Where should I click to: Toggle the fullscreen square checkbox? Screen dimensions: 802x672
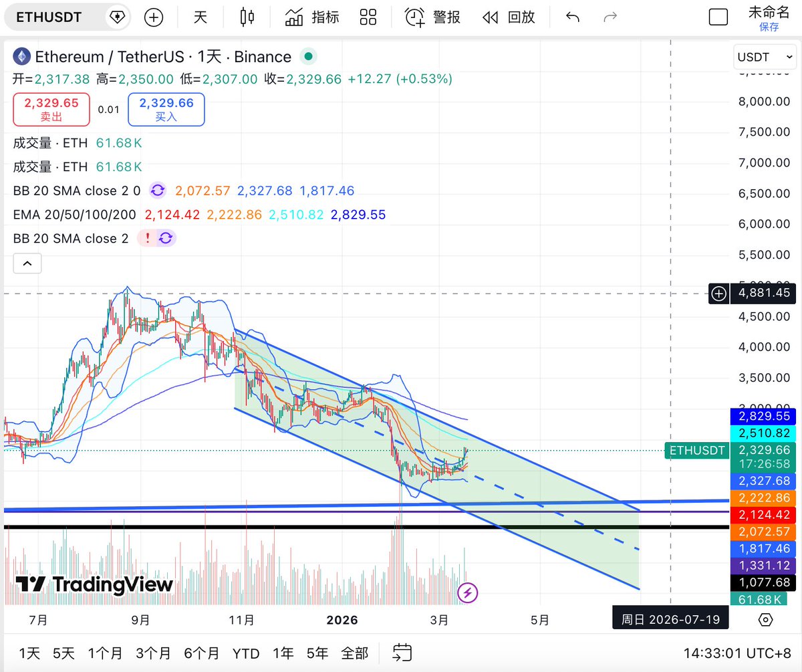tap(718, 17)
